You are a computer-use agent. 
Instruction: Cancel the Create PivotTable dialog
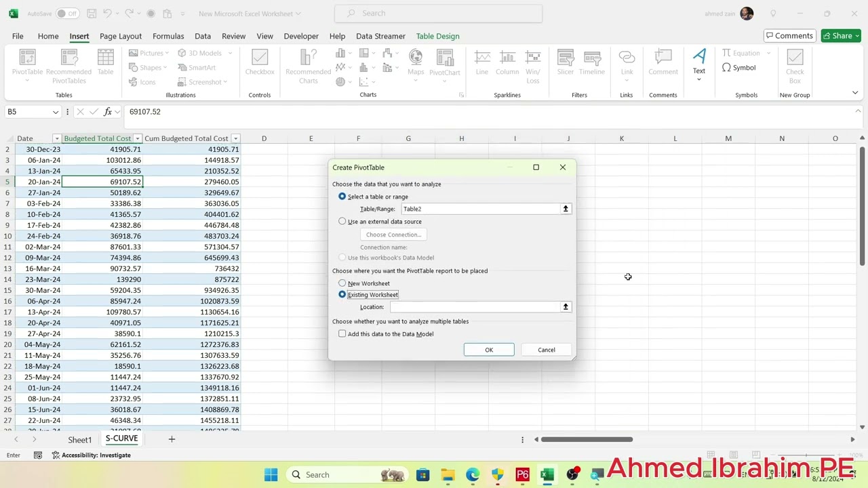(547, 350)
